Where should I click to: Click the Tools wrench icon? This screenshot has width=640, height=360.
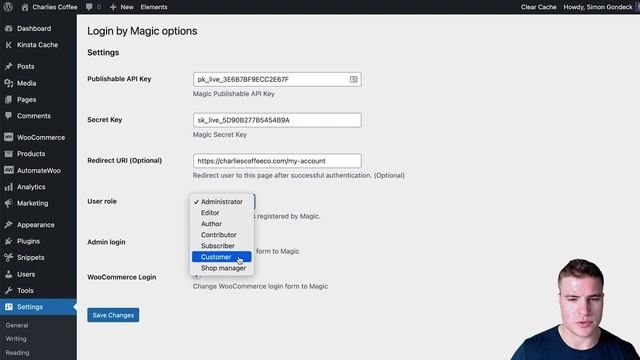[x=9, y=291]
